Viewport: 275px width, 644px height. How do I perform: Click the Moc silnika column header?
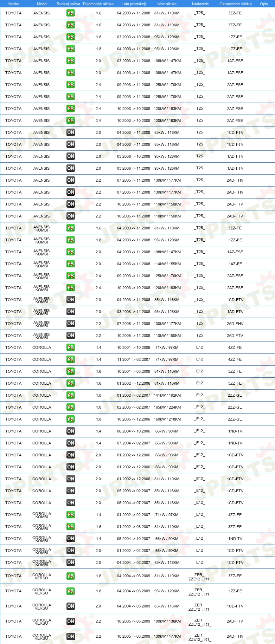(x=167, y=4)
